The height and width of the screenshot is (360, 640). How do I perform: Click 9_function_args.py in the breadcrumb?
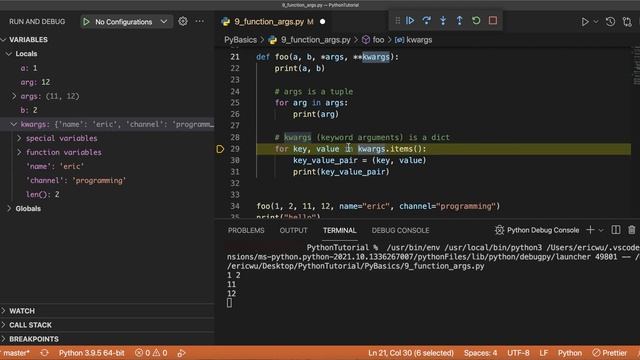point(315,40)
